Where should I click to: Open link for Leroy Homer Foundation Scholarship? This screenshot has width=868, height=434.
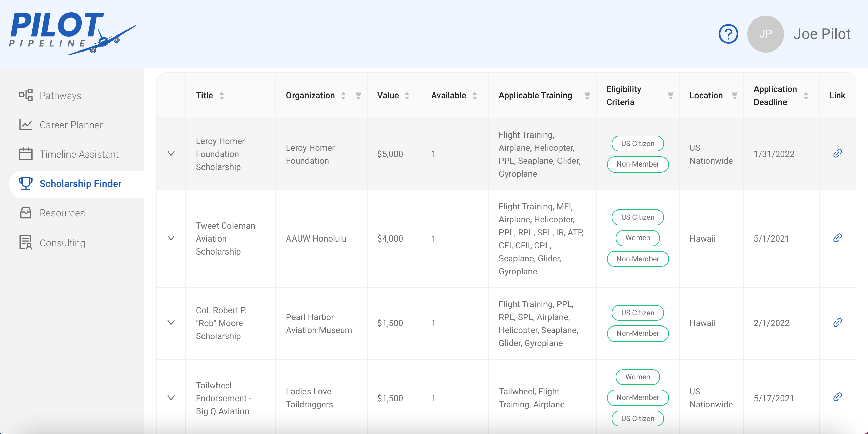coord(837,154)
